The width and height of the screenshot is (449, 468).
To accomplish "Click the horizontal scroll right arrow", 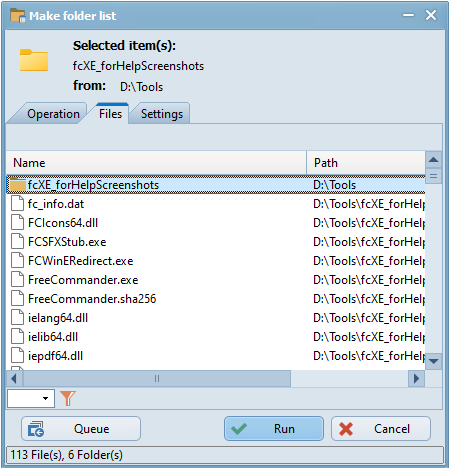I will 416,379.
